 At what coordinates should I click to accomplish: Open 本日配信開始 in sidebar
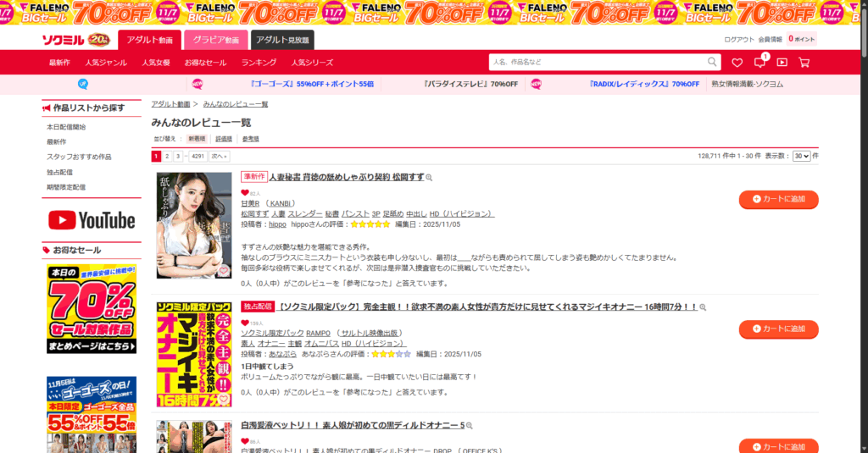pos(66,127)
